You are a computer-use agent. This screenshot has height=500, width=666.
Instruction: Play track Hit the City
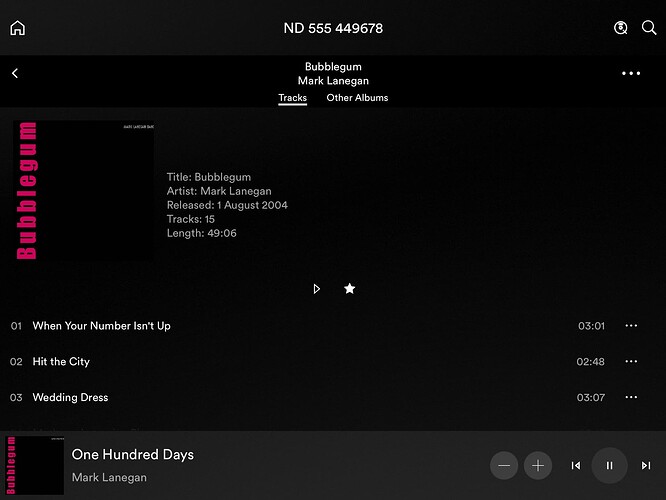pos(61,362)
